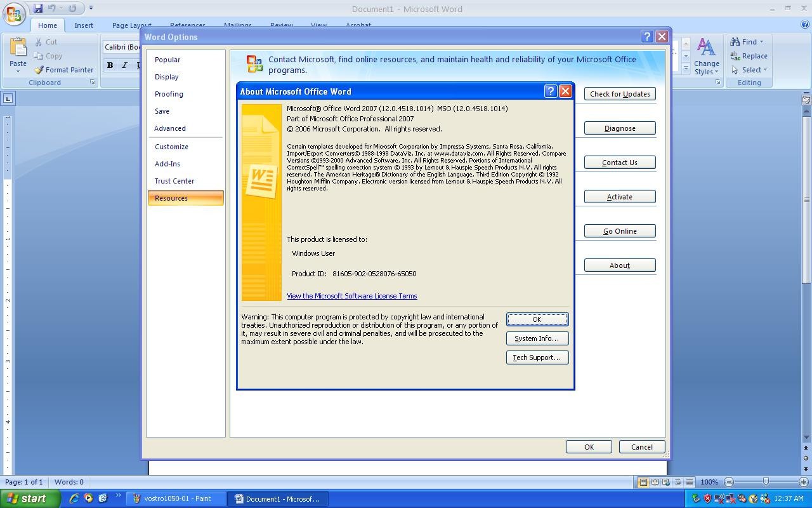Image resolution: width=812 pixels, height=508 pixels.
Task: Click the Change Styles icon
Action: pos(706,48)
